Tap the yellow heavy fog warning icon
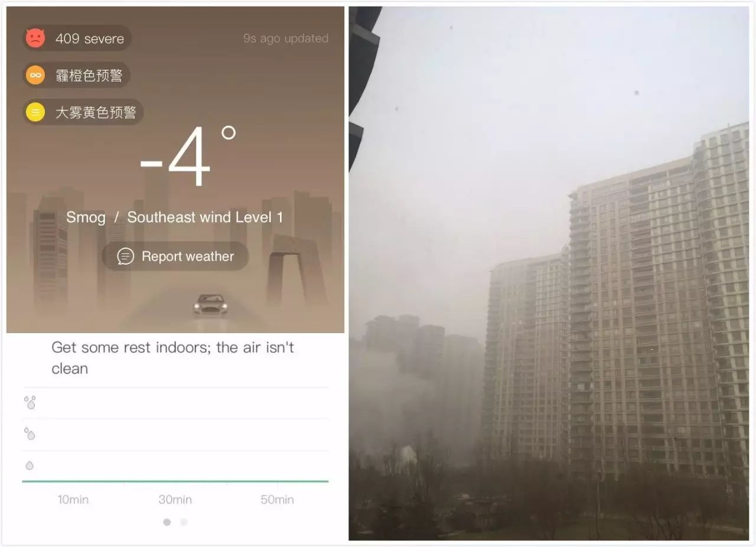756x547 pixels. point(35,112)
